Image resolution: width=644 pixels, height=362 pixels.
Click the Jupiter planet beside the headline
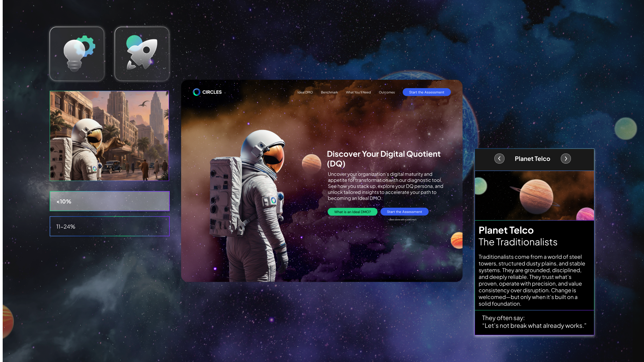311,163
